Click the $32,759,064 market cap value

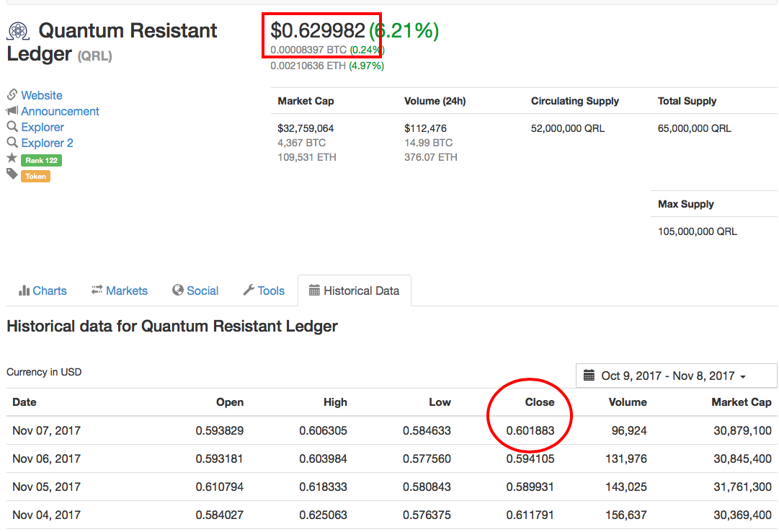(x=306, y=128)
